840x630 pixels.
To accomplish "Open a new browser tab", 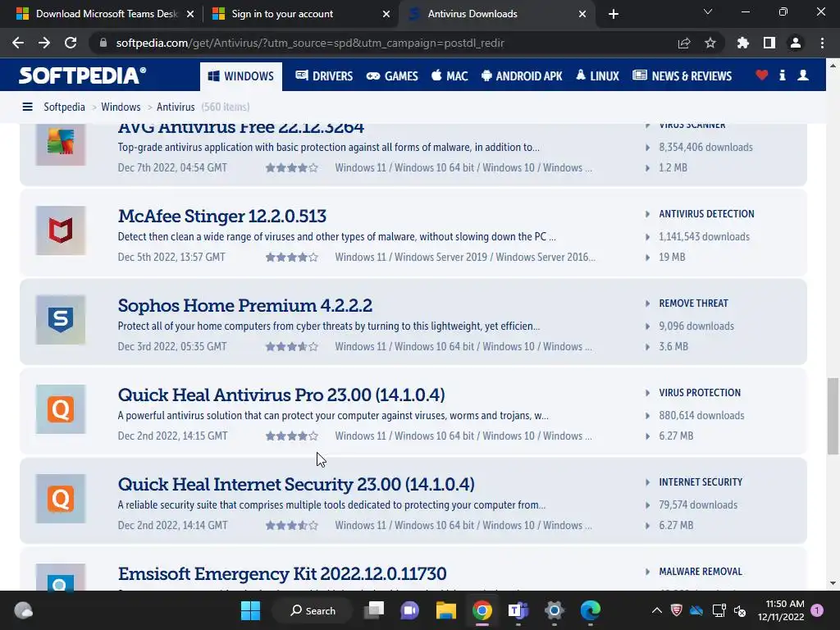I will point(614,14).
